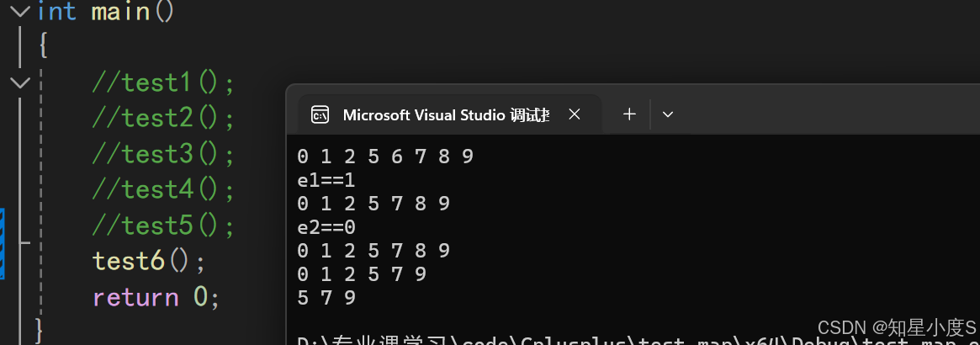980x345 pixels.
Task: Collapse the int main() function fold arrow
Action: 21,11
